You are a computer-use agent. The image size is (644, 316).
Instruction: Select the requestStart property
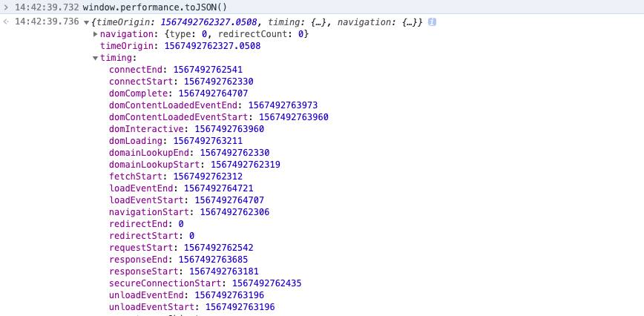[x=142, y=248]
